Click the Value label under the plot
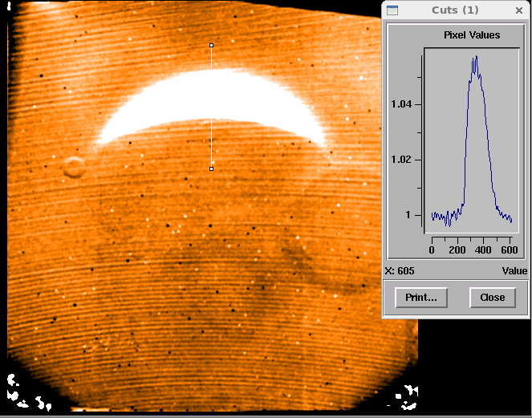The width and height of the screenshot is (532, 418). click(514, 271)
